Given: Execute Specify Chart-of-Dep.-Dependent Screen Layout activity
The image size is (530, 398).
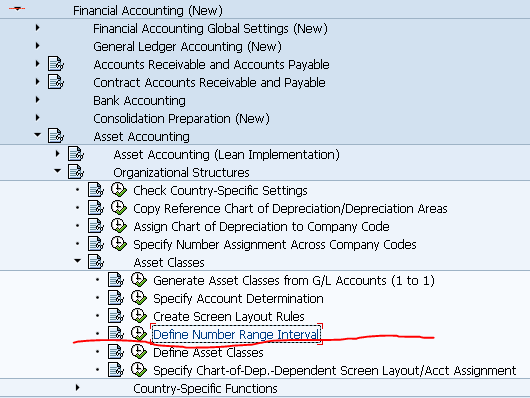Looking at the screenshot, I should click(139, 370).
